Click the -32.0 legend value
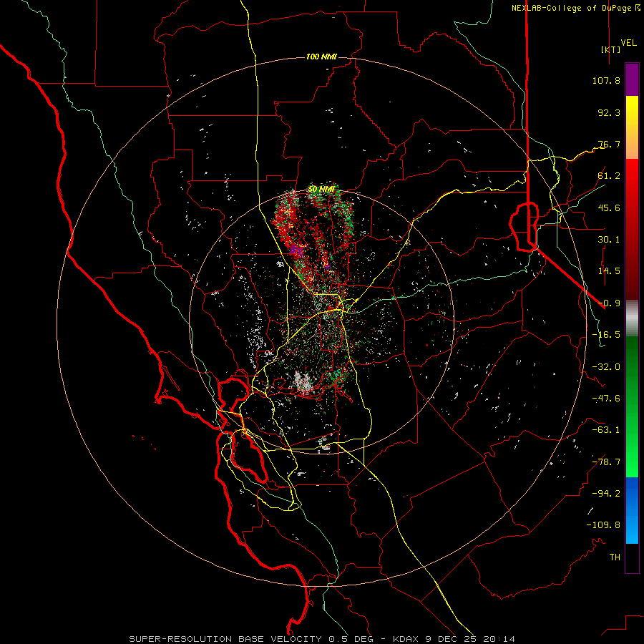 coord(606,367)
